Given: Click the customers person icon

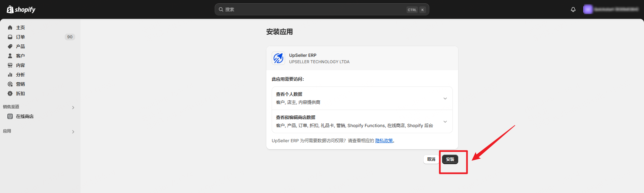Looking at the screenshot, I should pos(10,56).
